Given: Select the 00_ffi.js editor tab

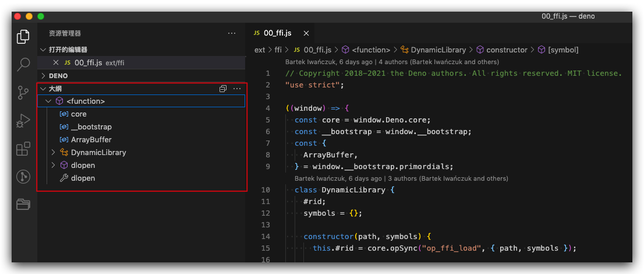Looking at the screenshot, I should (x=281, y=33).
